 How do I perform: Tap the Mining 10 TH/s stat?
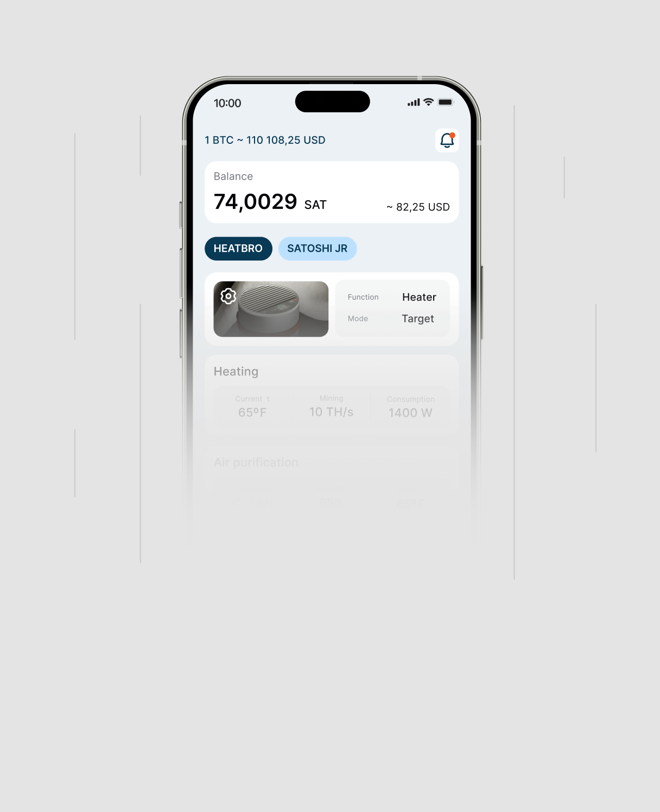(x=331, y=407)
